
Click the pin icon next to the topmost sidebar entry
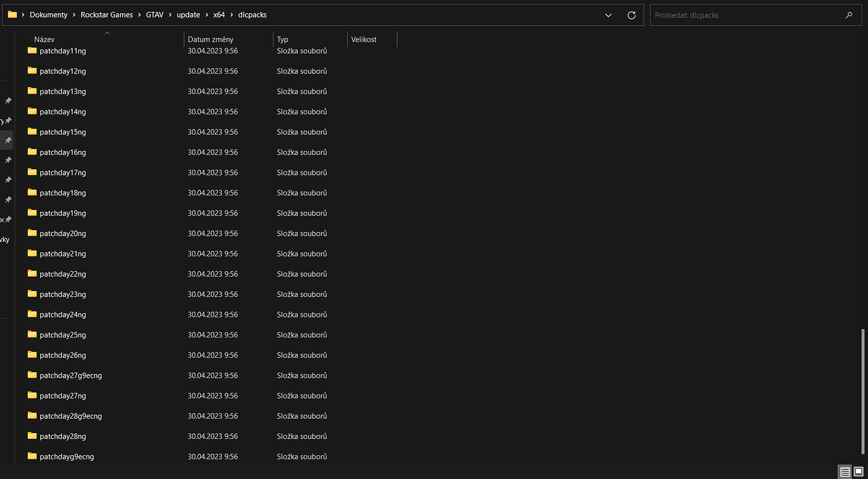(x=9, y=100)
